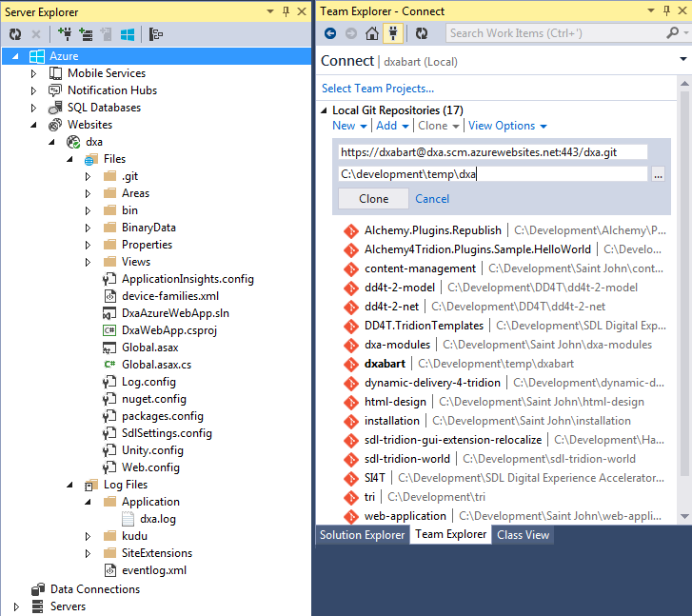Click the Select Team Projects link
The image size is (692, 616).
coord(377,89)
